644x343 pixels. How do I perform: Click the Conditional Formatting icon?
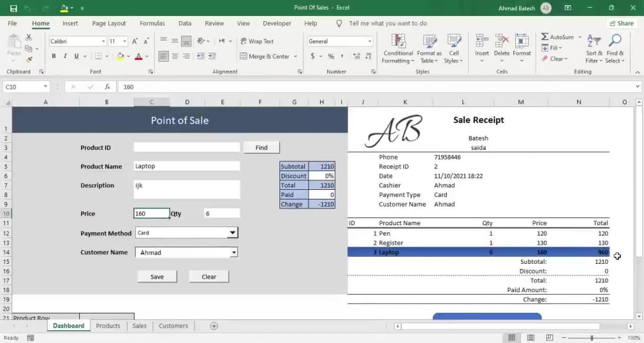[x=398, y=41]
